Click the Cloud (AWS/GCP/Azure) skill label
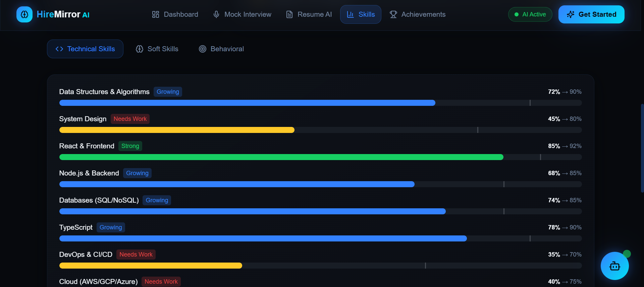Image resolution: width=644 pixels, height=287 pixels. pyautogui.click(x=99, y=282)
